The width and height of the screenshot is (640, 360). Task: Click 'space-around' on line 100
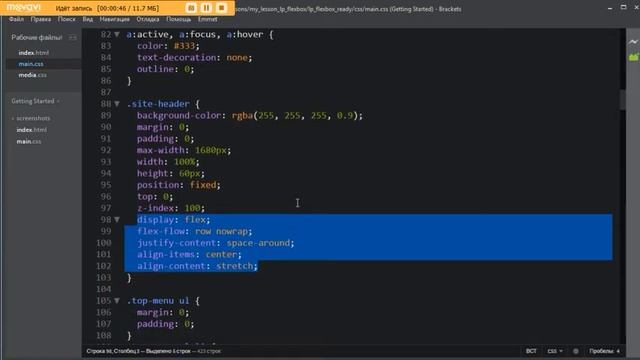[258, 243]
